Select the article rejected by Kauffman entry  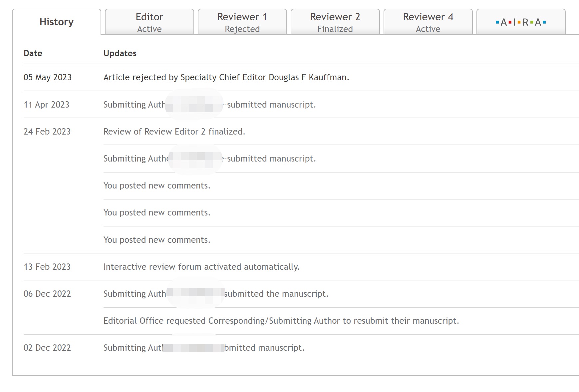226,77
